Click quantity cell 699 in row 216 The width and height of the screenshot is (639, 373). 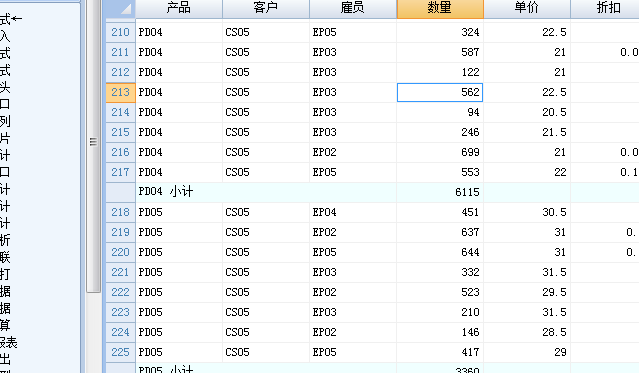440,152
